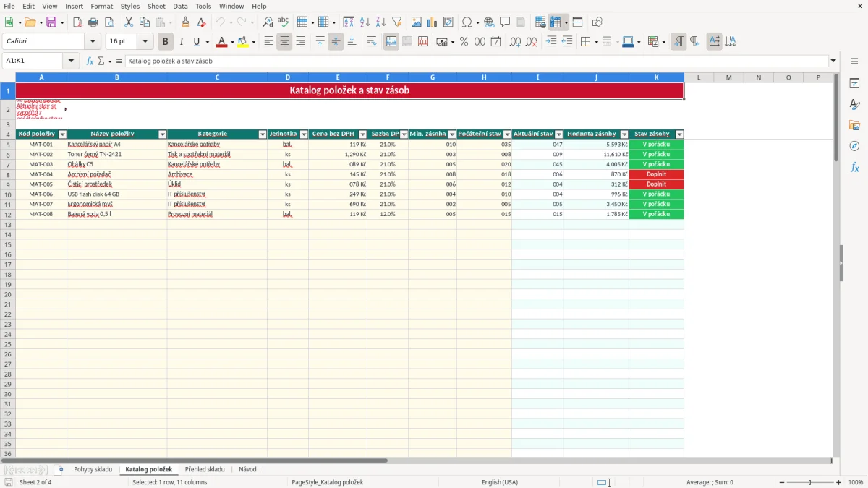Screen dimensions: 868x488
Task: Sort the selection in ascending order
Action: click(x=365, y=22)
